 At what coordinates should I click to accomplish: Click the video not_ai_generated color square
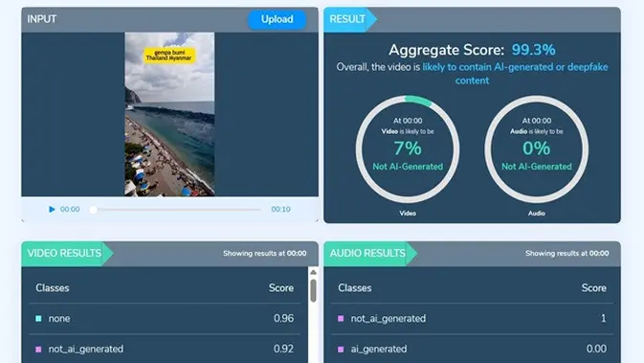(38, 349)
